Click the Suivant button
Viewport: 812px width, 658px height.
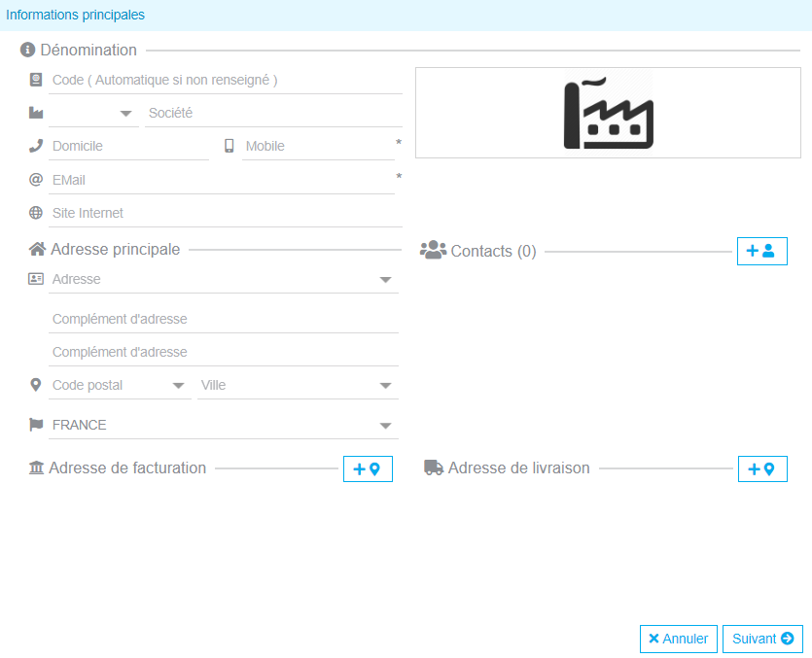click(x=762, y=639)
